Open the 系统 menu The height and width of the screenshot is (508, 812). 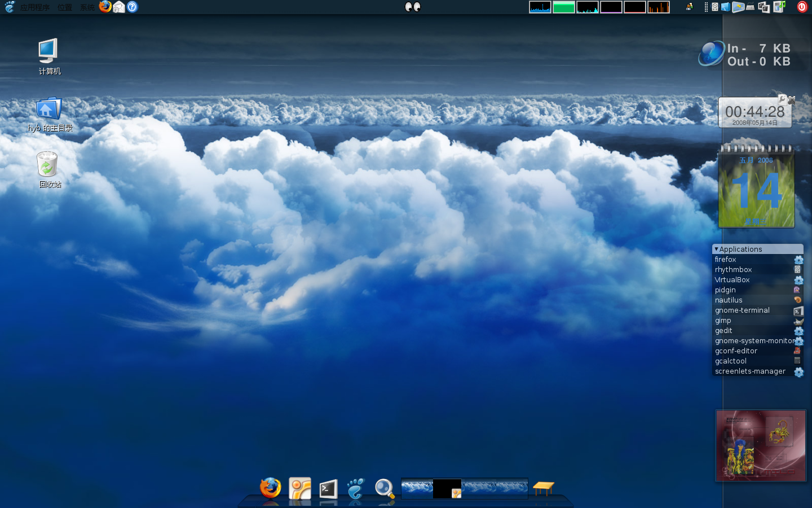[87, 7]
